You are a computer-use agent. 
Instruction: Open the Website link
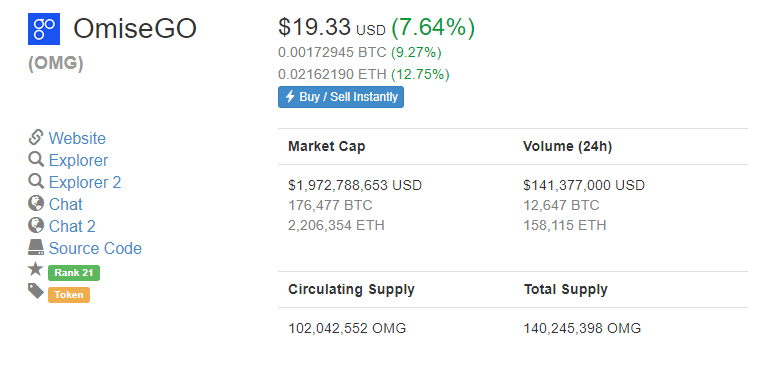(x=77, y=138)
